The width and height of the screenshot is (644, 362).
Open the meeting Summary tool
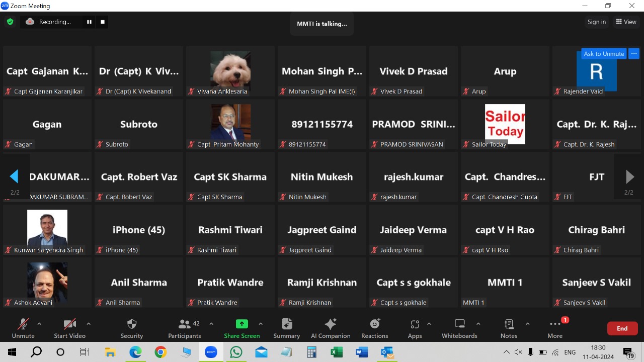click(x=287, y=324)
